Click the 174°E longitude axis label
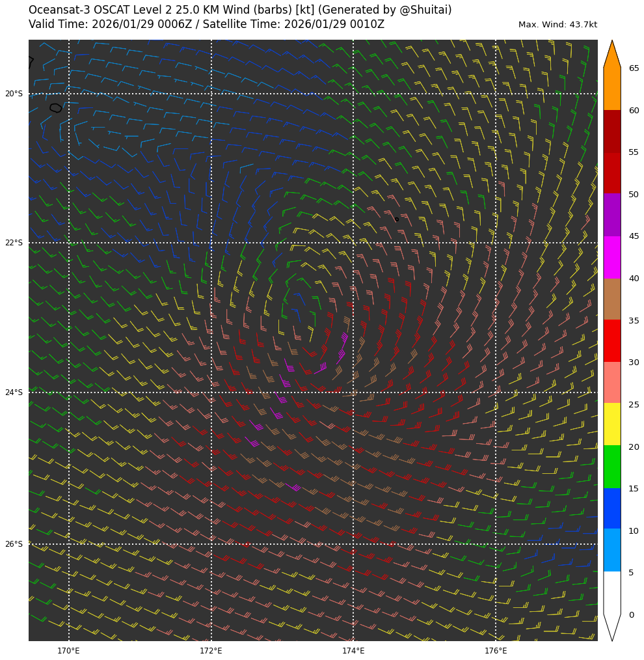 point(353,650)
